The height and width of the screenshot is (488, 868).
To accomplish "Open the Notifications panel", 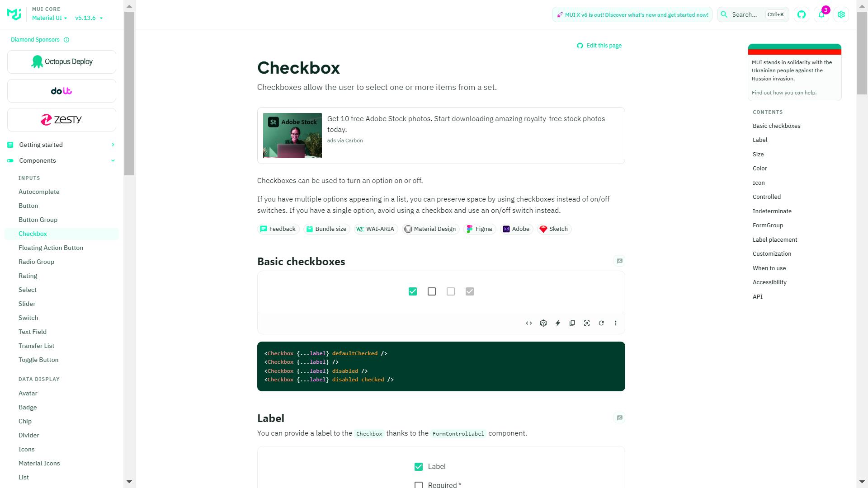I will (821, 14).
